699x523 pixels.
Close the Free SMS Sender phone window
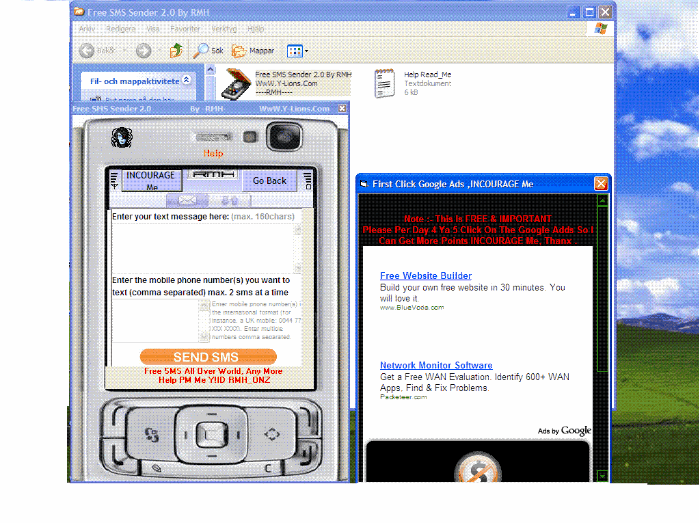pos(342,108)
